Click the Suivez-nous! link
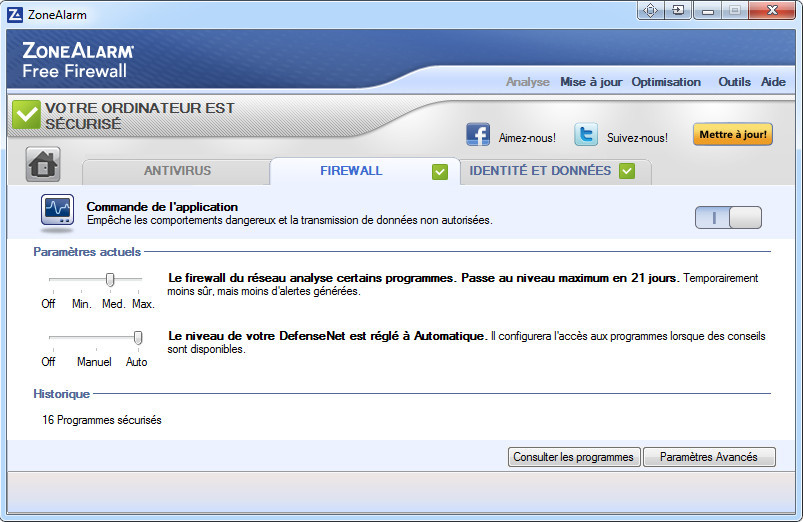This screenshot has width=803, height=522. (637, 138)
